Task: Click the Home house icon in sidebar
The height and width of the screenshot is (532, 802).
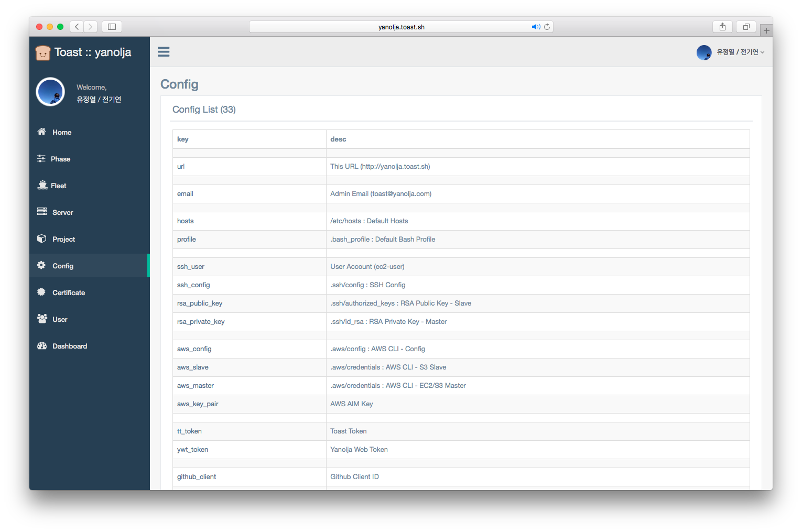Action: point(41,132)
